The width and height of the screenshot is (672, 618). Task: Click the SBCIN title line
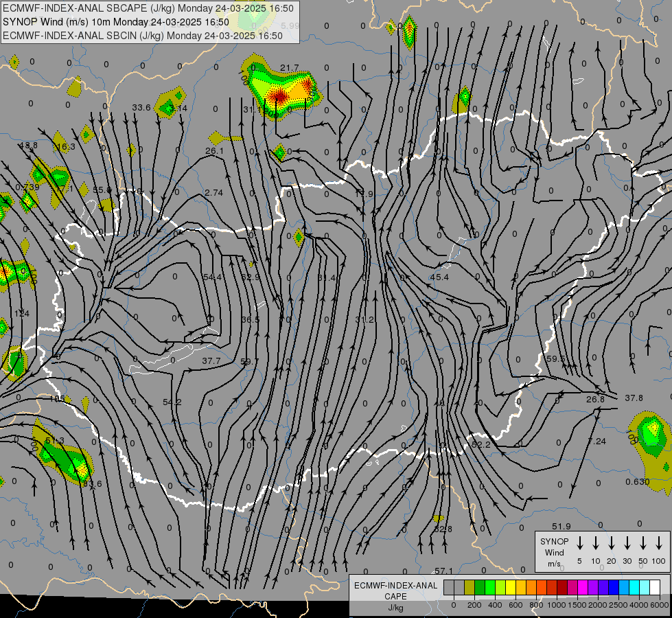143,36
